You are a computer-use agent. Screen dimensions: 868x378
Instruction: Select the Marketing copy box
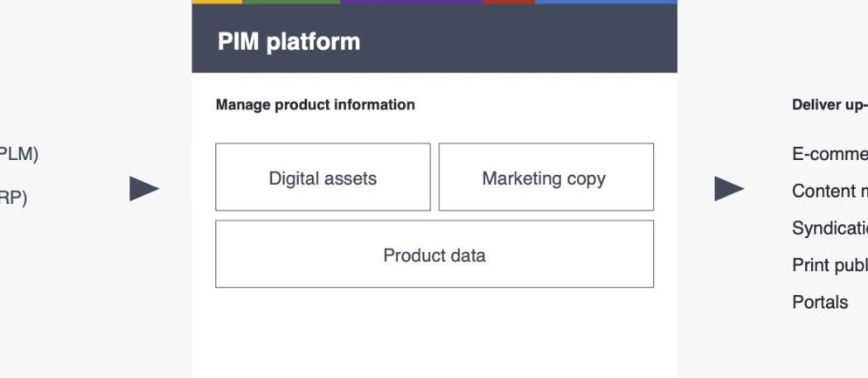tap(545, 178)
